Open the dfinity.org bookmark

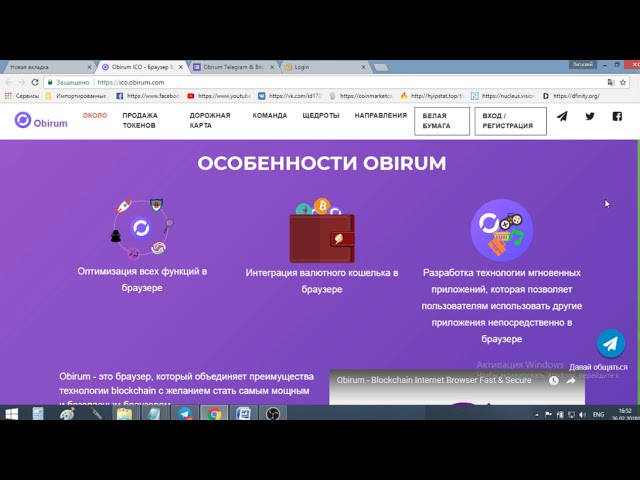571,96
